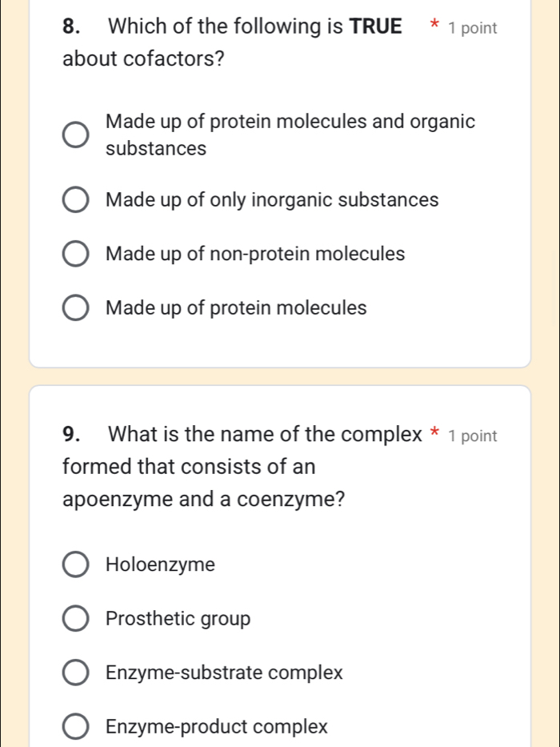Click inside the question 9 card area
560x747 pixels.
(x=280, y=528)
